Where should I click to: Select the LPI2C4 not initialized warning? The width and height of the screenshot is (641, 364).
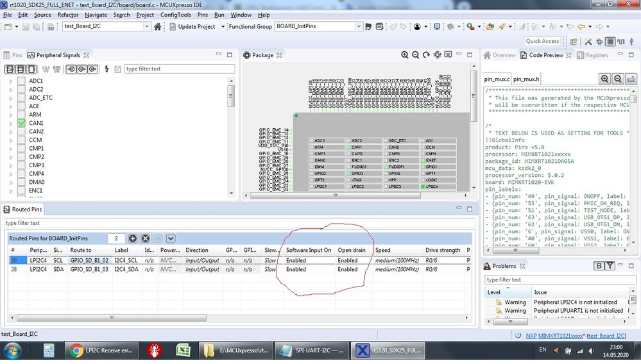(575, 302)
